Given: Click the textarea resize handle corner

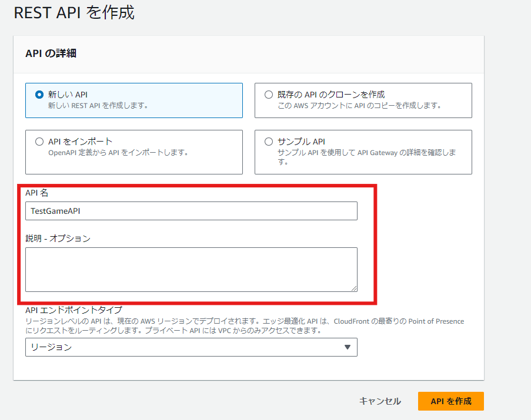Looking at the screenshot, I should pos(354,288).
